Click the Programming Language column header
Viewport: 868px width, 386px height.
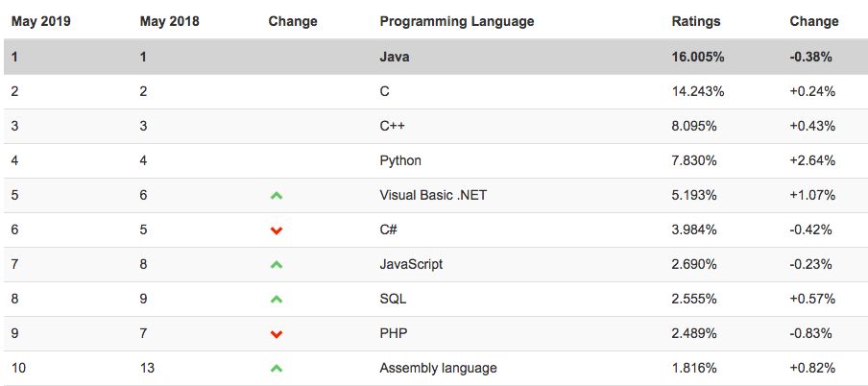pyautogui.click(x=456, y=21)
